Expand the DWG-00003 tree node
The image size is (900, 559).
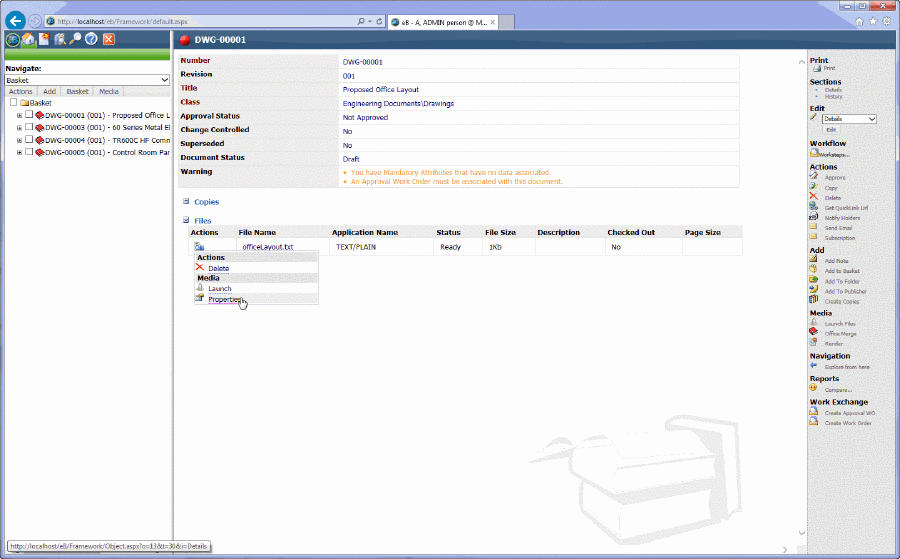[19, 127]
